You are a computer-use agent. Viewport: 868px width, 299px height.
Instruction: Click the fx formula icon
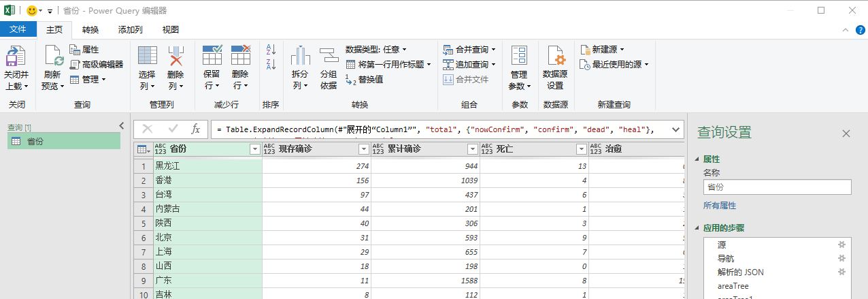[x=195, y=129]
